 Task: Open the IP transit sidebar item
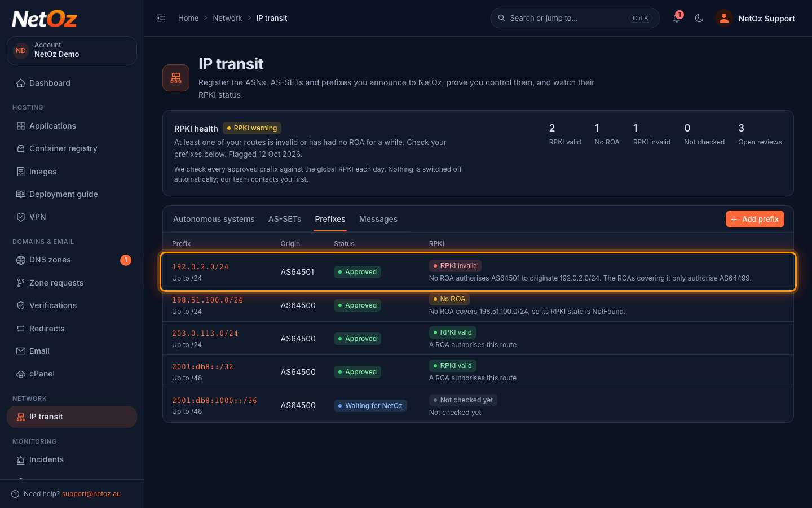pyautogui.click(x=72, y=417)
